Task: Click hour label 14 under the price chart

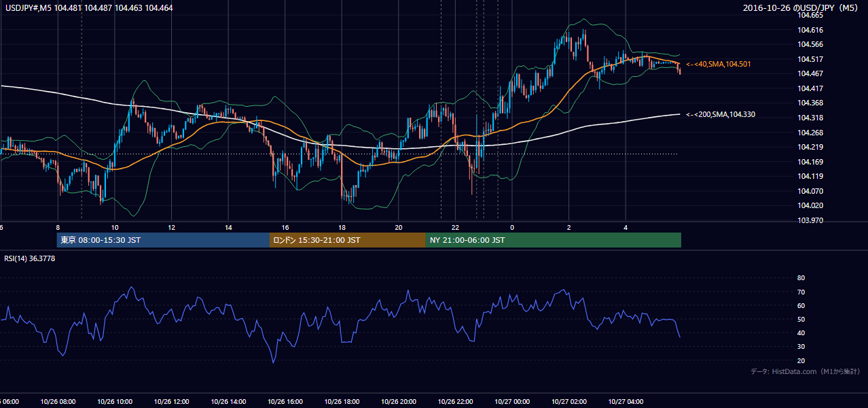Action: (x=228, y=227)
